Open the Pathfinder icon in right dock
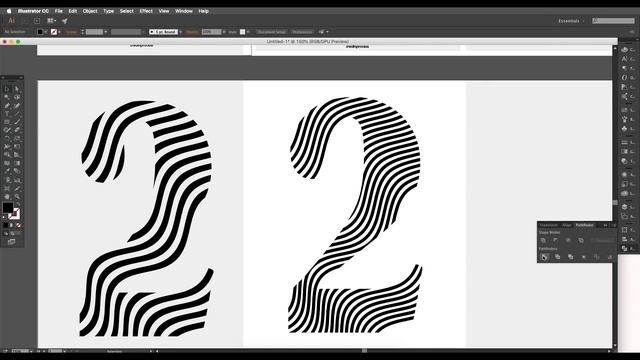Viewport: 640px width, 360px height. (x=624, y=248)
